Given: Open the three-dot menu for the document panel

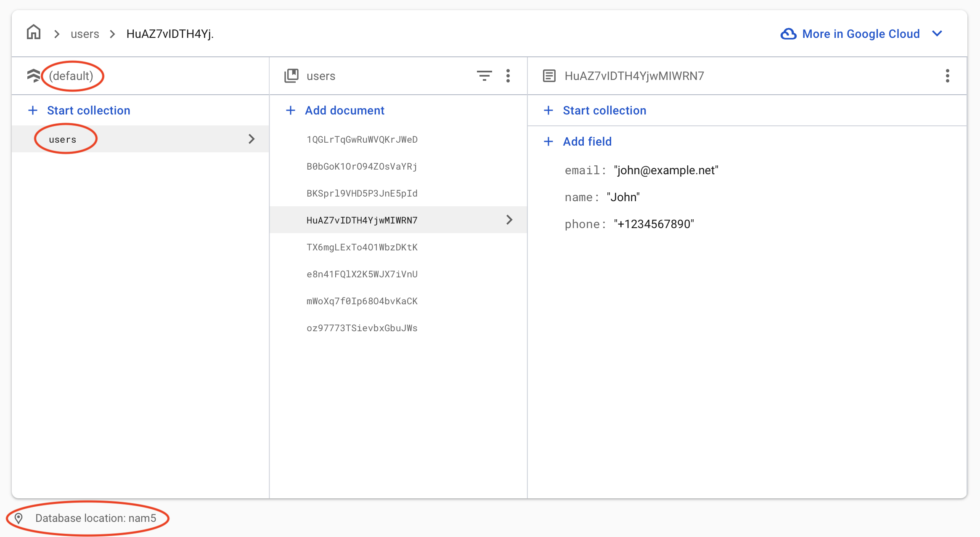Looking at the screenshot, I should (x=948, y=76).
